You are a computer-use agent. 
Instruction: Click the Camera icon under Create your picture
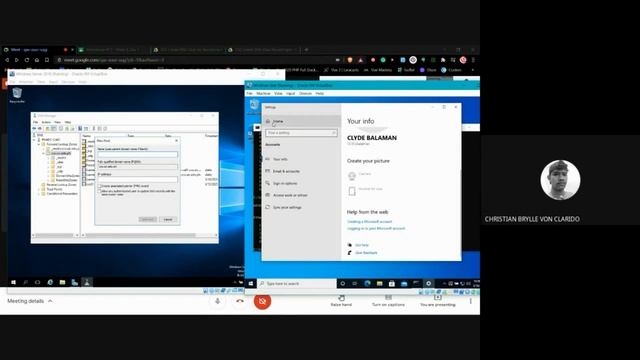(x=352, y=176)
